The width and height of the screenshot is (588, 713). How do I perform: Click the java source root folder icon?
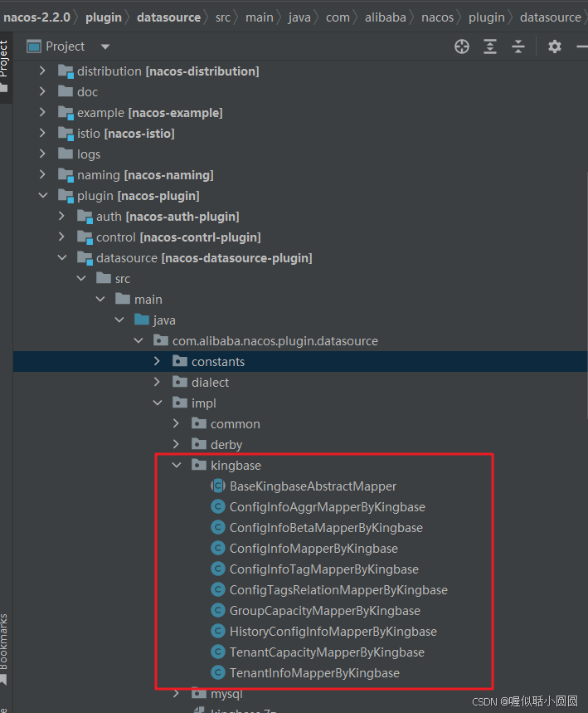click(142, 320)
